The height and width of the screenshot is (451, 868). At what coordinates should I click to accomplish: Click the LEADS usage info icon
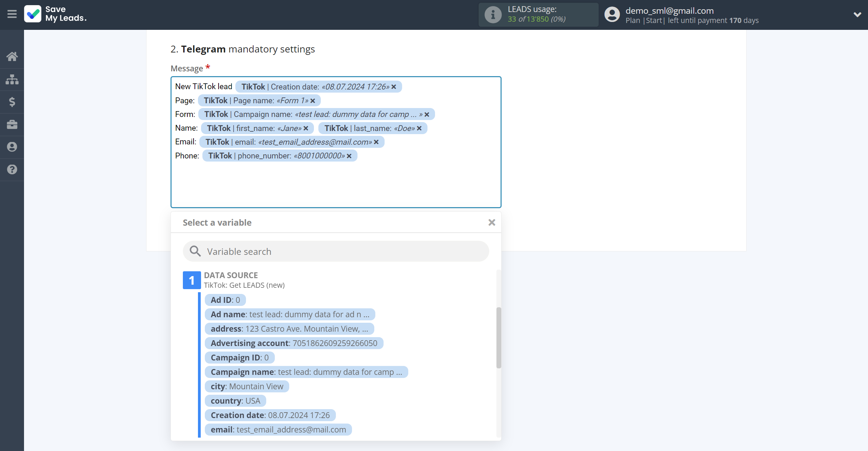coord(493,15)
